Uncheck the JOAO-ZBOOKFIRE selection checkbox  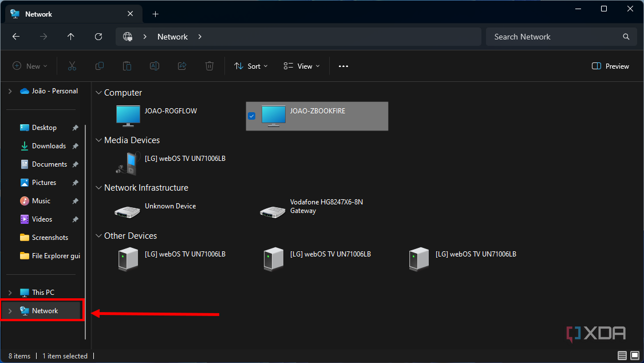pos(252,116)
